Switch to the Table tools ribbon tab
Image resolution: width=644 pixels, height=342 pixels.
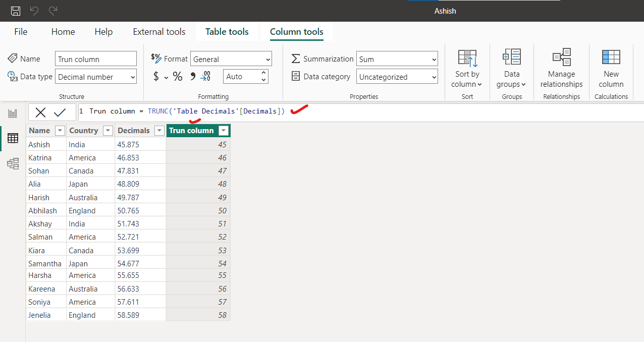pos(227,31)
